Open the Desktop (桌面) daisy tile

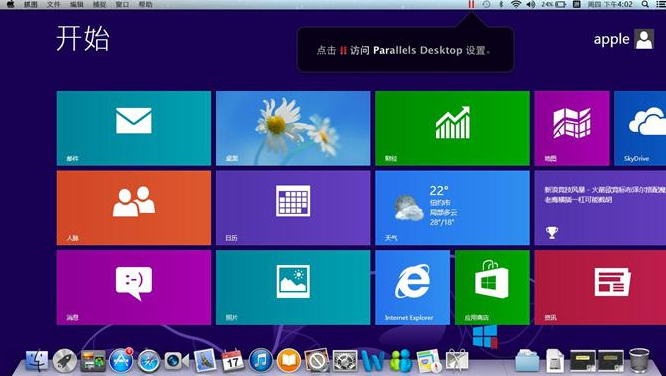(293, 128)
